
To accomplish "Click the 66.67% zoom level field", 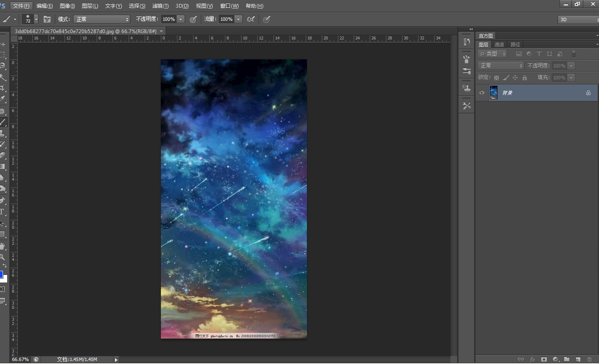I will coord(20,359).
